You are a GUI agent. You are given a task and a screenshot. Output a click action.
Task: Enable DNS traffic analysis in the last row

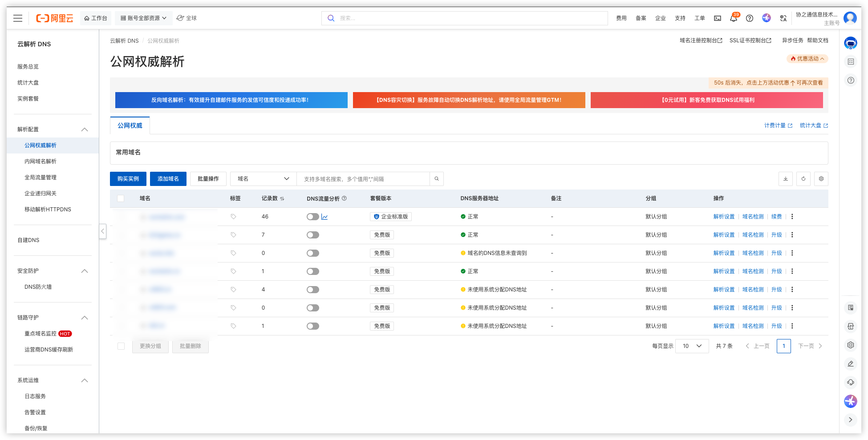point(313,326)
